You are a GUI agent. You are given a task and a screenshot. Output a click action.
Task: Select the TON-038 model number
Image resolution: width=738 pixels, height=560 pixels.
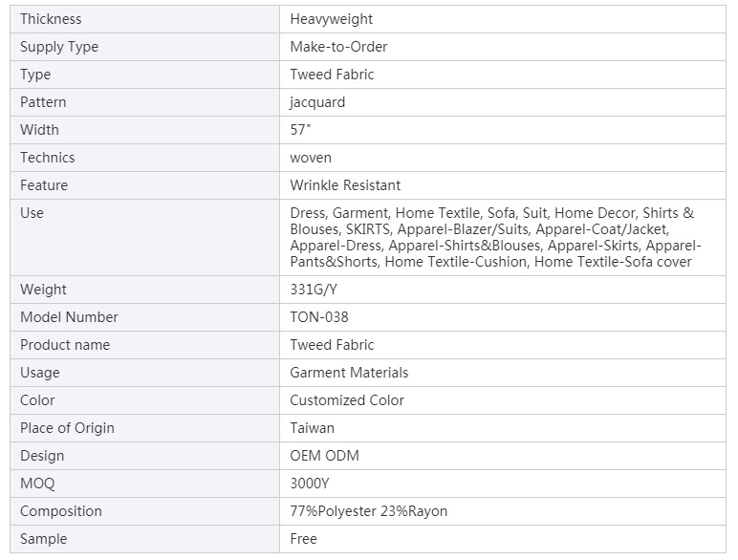(x=319, y=317)
